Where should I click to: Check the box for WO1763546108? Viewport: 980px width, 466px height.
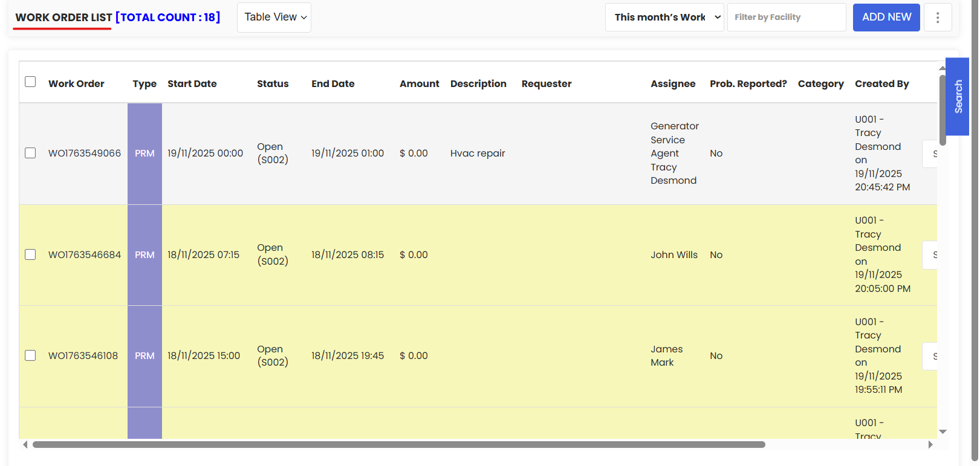click(30, 355)
